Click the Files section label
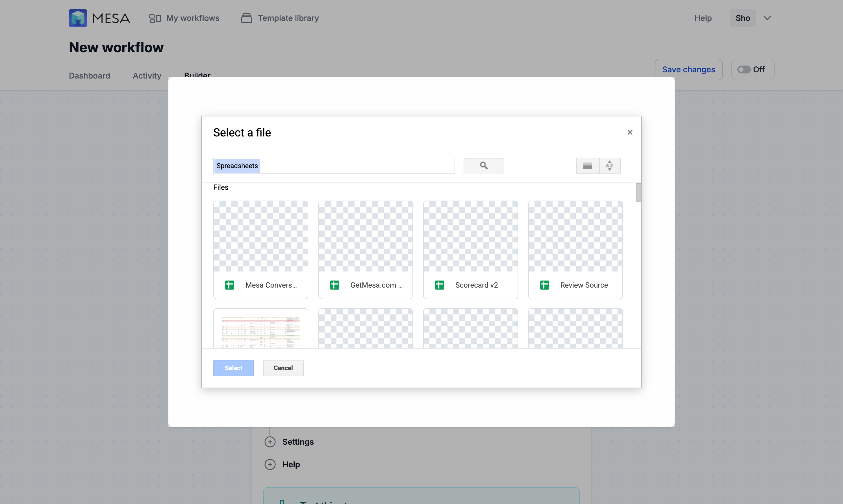This screenshot has width=843, height=504. tap(221, 187)
